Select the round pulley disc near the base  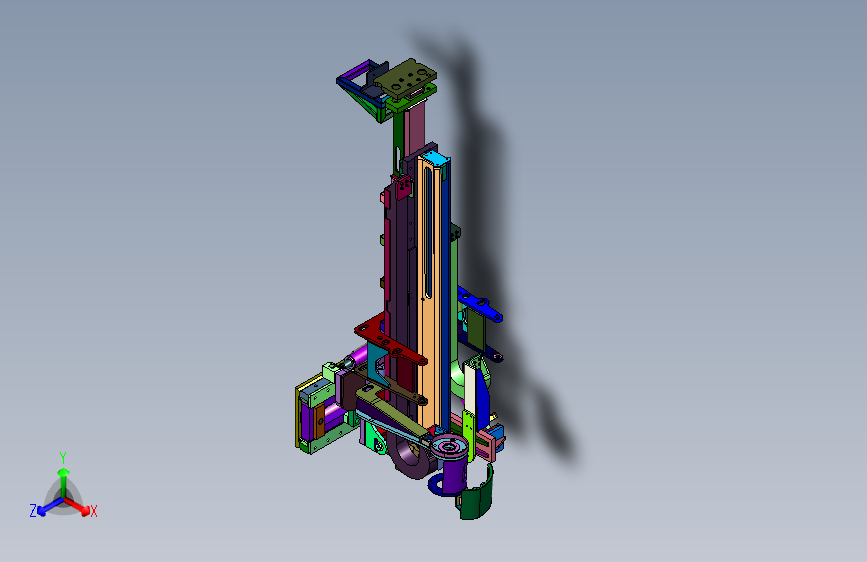pyautogui.click(x=450, y=445)
